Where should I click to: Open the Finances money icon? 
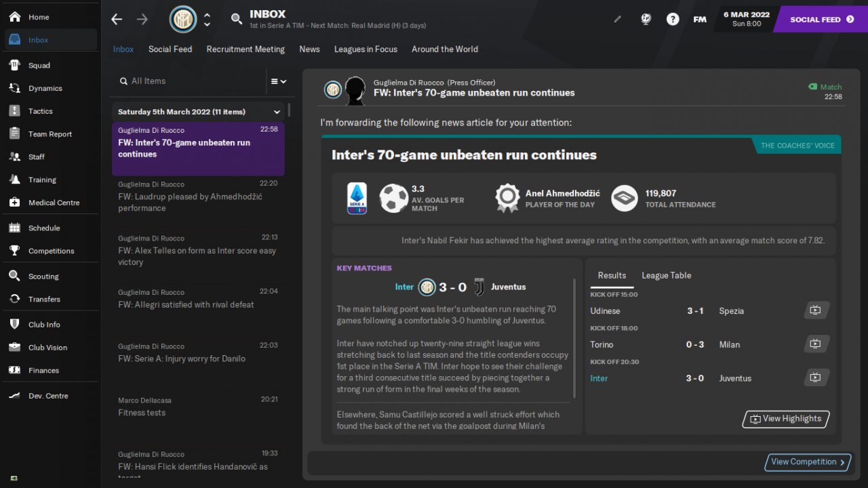coord(14,370)
